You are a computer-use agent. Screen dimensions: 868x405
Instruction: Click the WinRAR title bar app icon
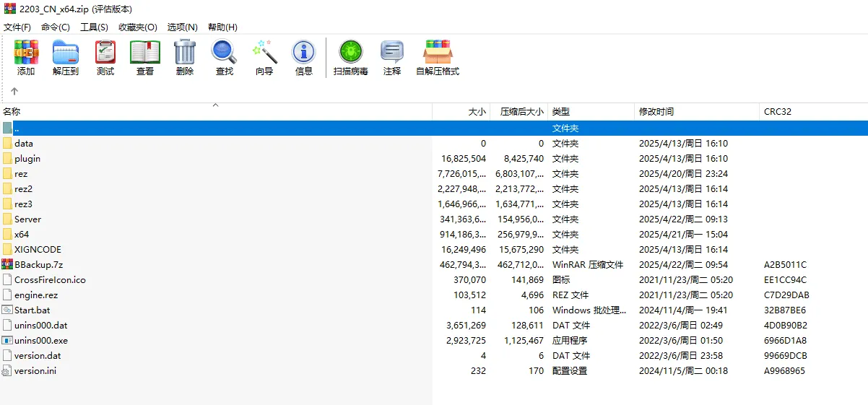point(9,9)
